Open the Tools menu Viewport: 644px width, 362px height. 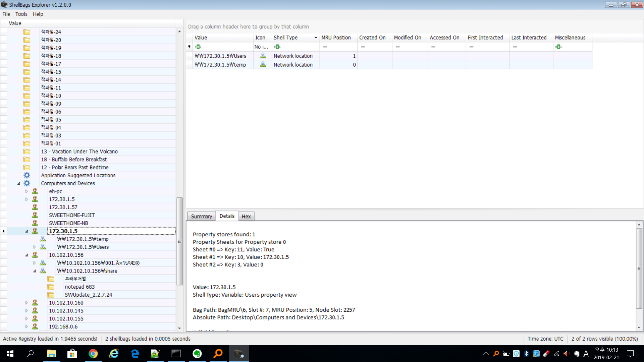click(x=21, y=14)
